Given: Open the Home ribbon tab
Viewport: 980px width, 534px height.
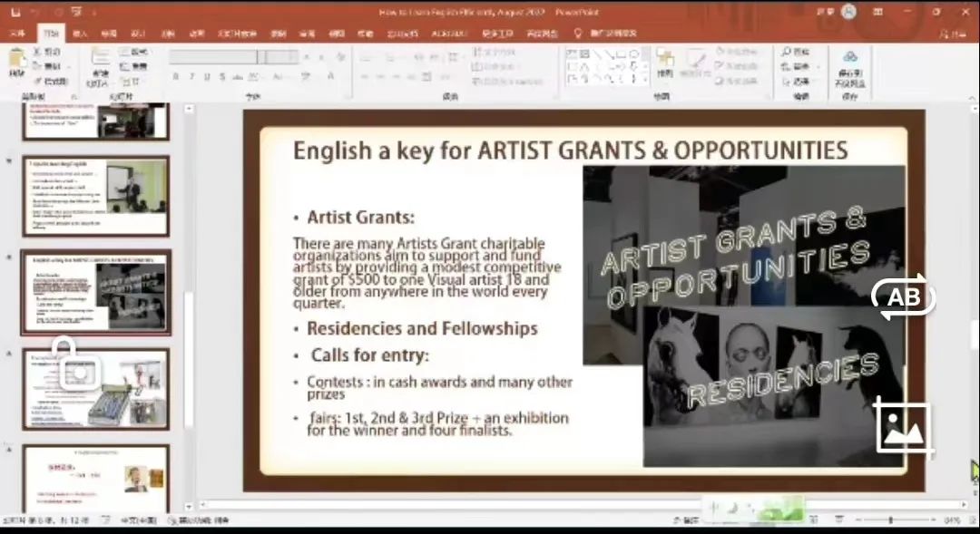Looking at the screenshot, I should [51, 33].
